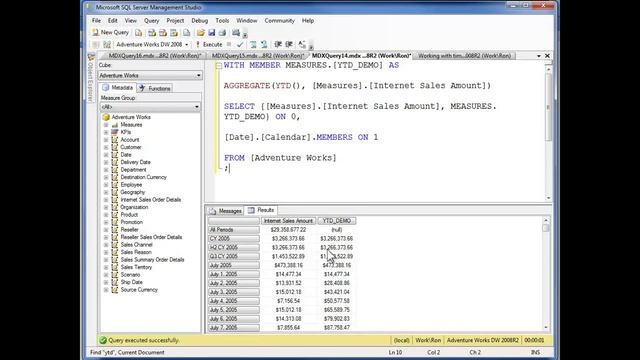Viewport: 640px width, 360px height.
Task: Switch to the Functions tab
Action: 155,88
